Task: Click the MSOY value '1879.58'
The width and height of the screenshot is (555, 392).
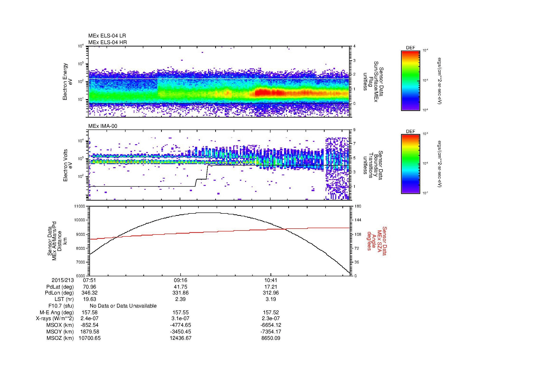Action: 89,332
